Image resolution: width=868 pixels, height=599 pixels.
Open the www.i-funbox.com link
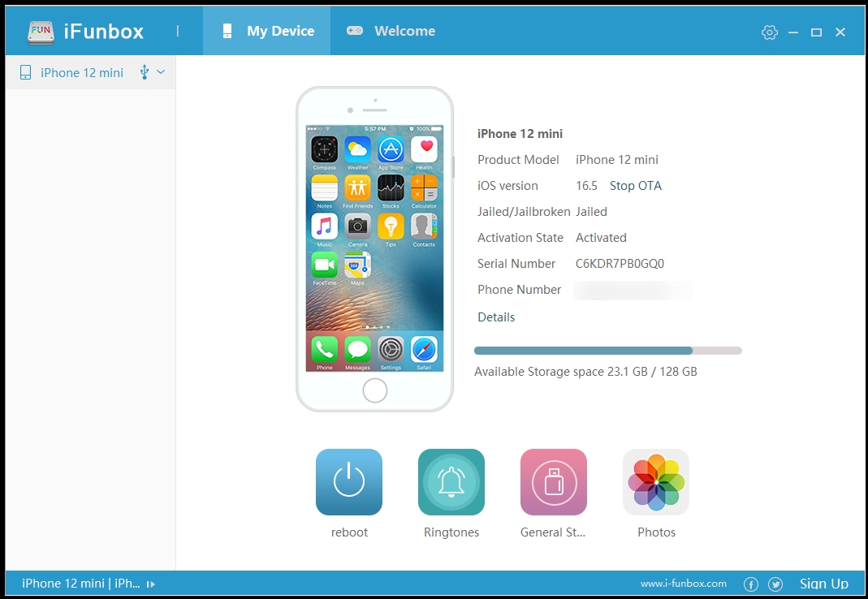(684, 584)
